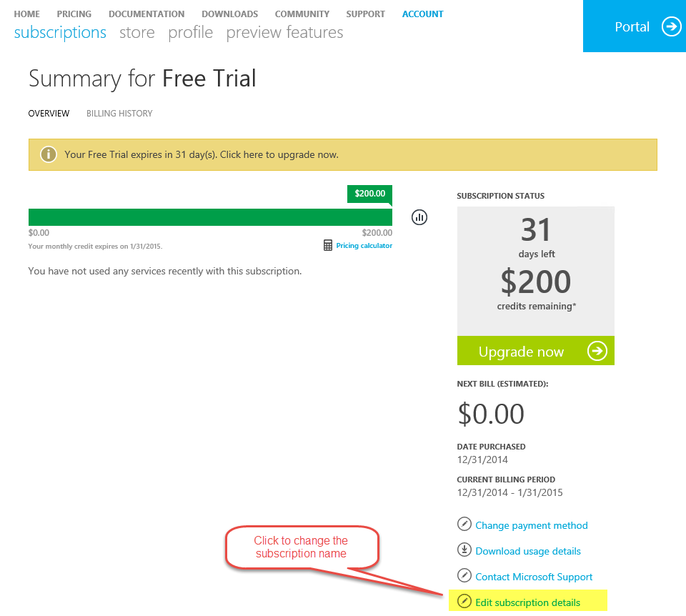Click the edit icon for subscription details

pyautogui.click(x=464, y=602)
